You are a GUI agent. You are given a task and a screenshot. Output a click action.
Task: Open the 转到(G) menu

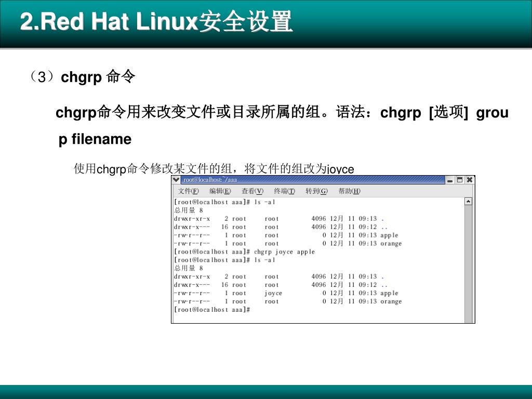point(316,191)
